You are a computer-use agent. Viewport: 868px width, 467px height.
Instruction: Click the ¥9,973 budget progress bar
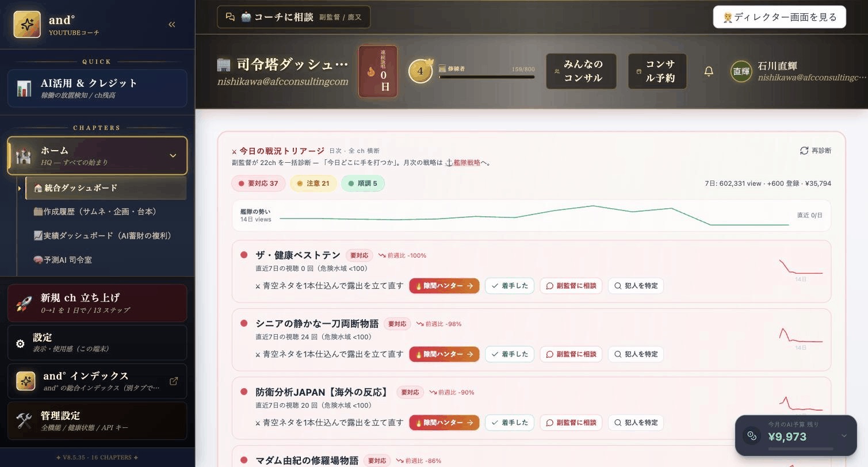pos(800,449)
